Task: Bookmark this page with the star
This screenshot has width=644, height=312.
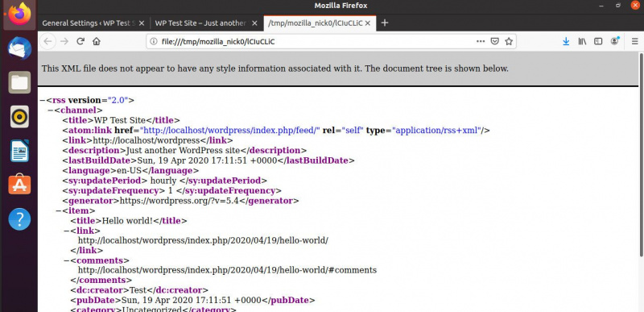Action: click(509, 41)
